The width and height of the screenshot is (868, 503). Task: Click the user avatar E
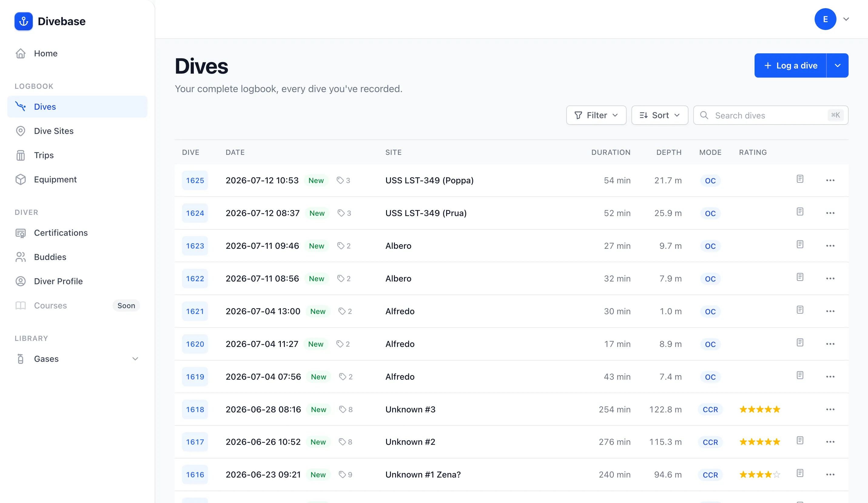coord(825,19)
